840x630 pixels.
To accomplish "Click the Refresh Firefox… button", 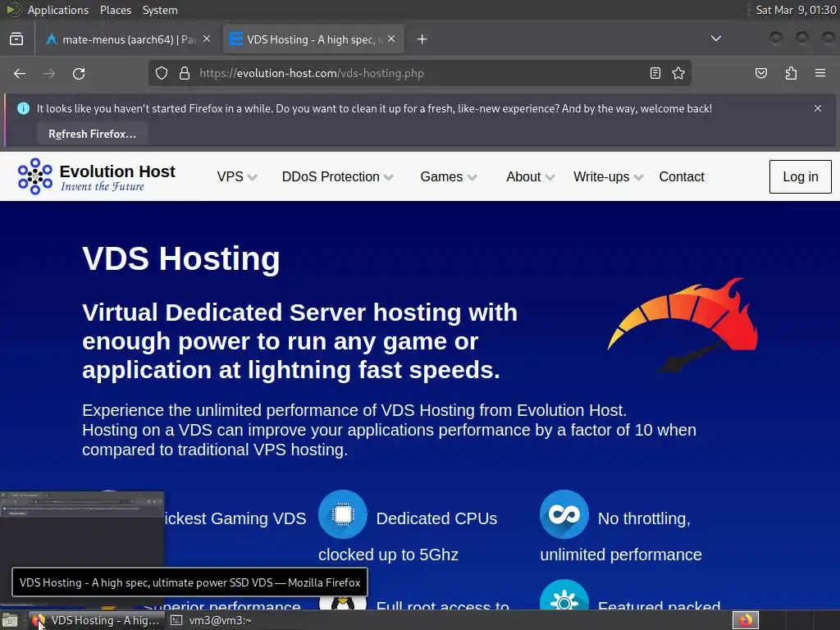I will pyautogui.click(x=92, y=134).
